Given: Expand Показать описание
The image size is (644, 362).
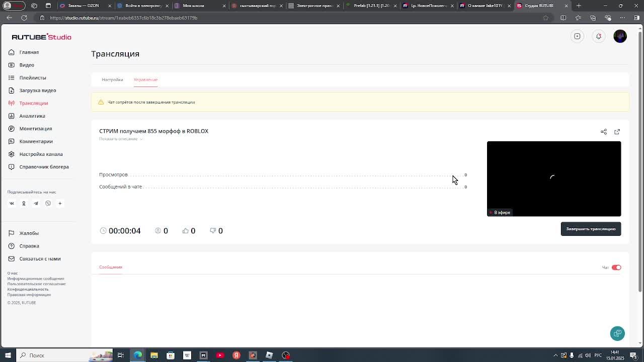Looking at the screenshot, I should [x=121, y=139].
